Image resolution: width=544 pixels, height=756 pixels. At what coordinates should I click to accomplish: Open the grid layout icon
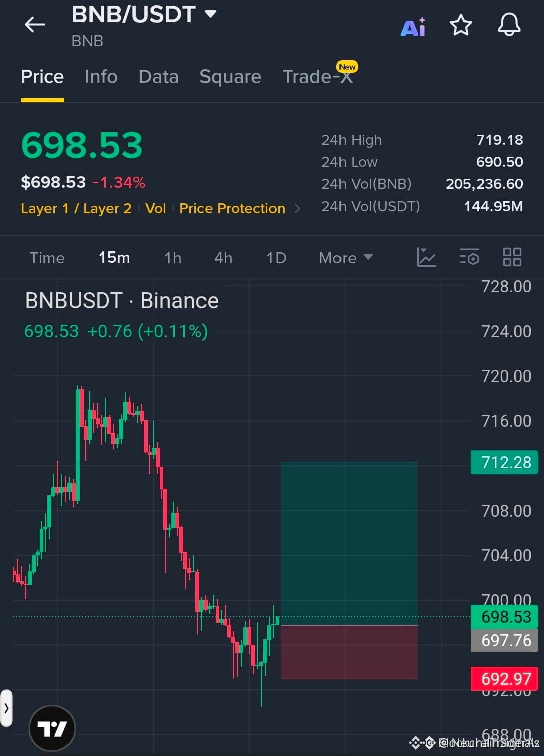(x=512, y=257)
